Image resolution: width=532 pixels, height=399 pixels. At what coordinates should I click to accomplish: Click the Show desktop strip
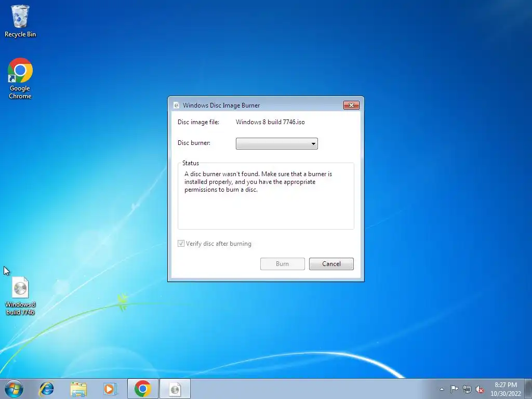click(528, 389)
